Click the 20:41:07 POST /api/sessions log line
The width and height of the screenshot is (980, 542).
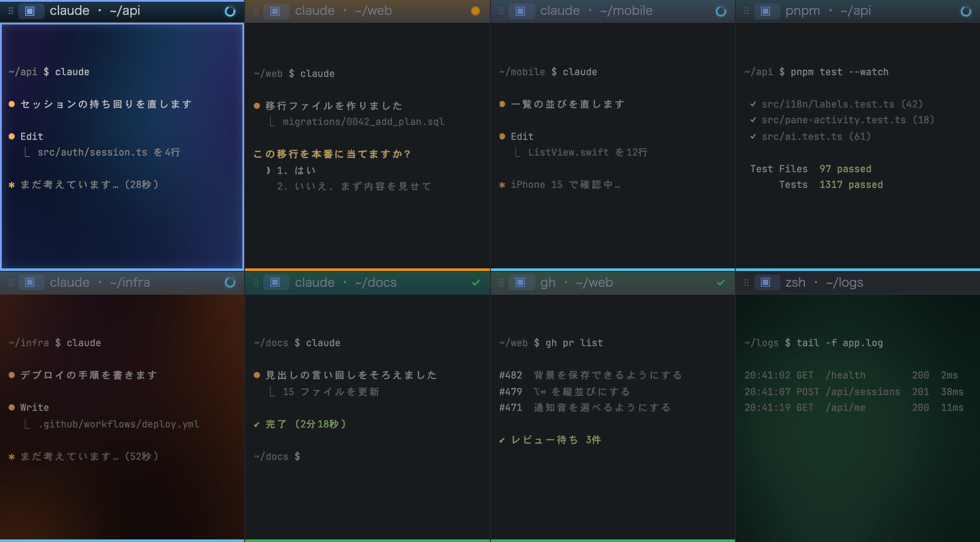[854, 392]
